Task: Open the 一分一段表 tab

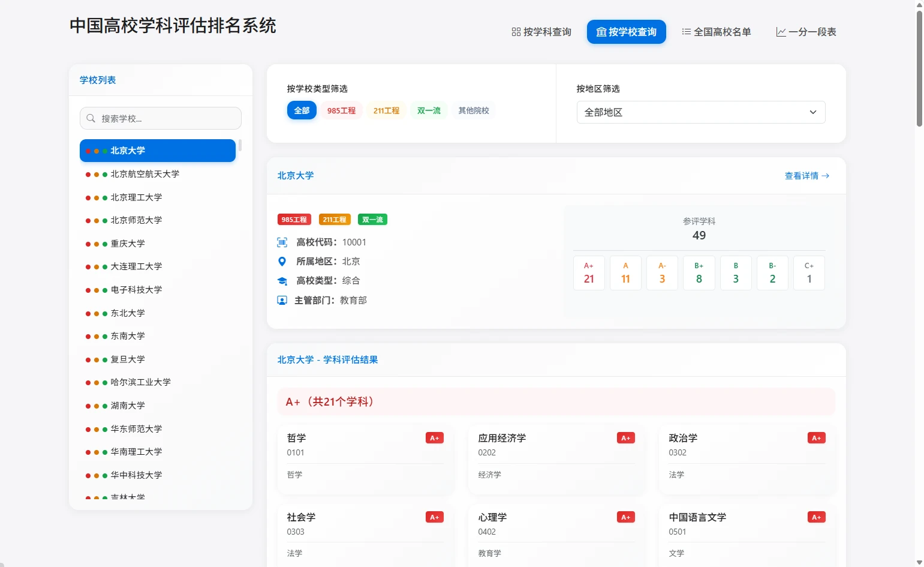Action: [x=806, y=32]
